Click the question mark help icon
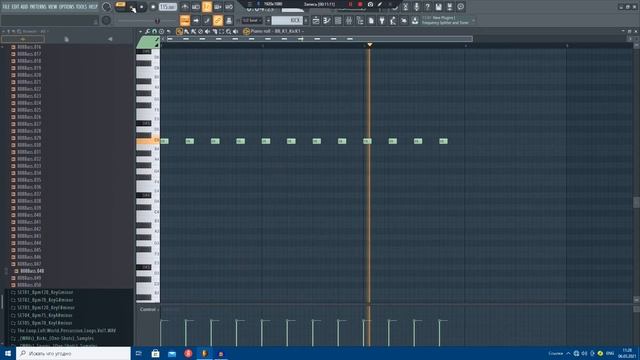This screenshot has height=360, width=640. click(427, 7)
